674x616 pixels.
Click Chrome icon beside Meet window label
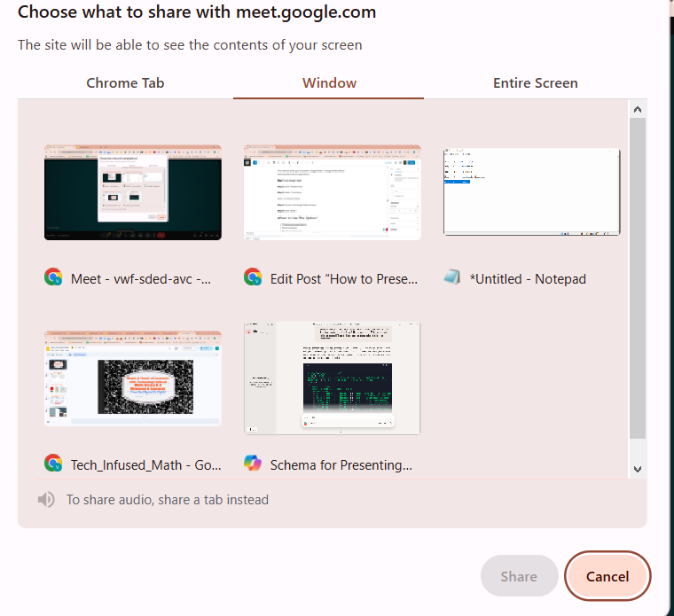tap(53, 277)
